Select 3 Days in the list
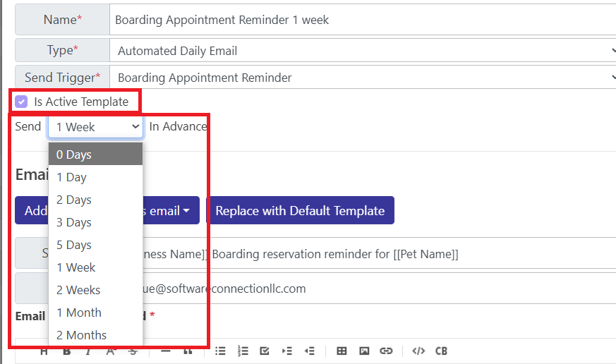This screenshot has width=616, height=364. (95, 222)
